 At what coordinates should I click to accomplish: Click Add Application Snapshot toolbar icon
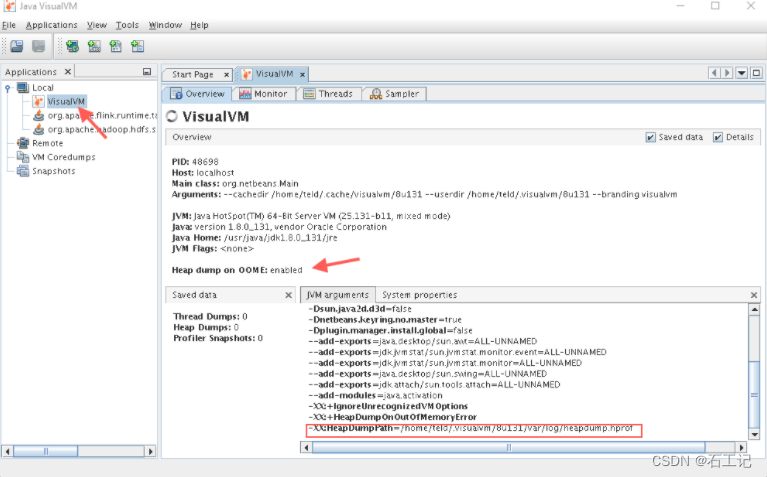pyautogui.click(x=137, y=46)
